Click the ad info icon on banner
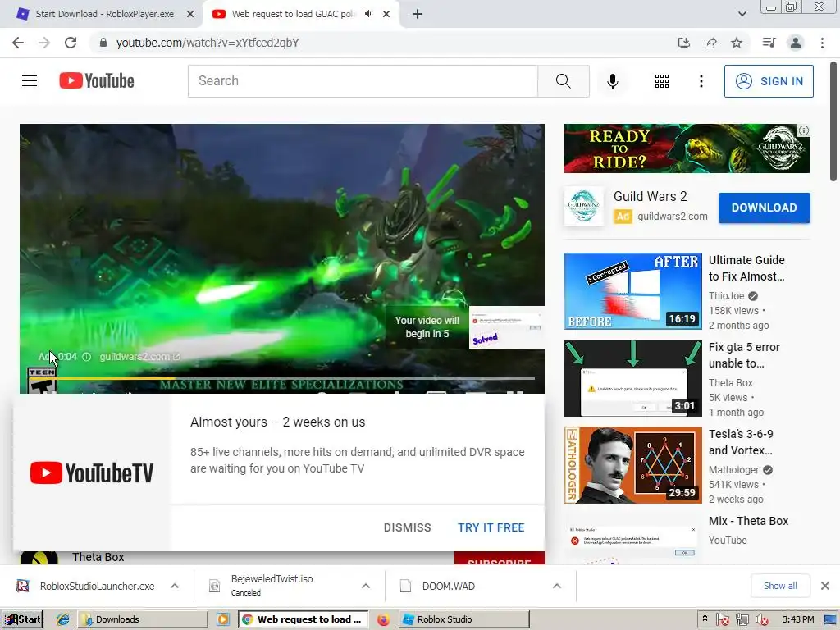The height and width of the screenshot is (630, 840). (804, 130)
